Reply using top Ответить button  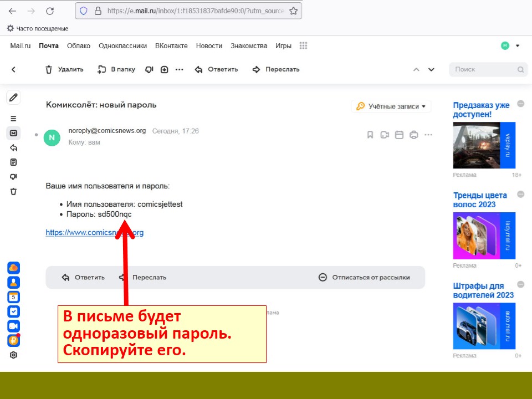[216, 70]
